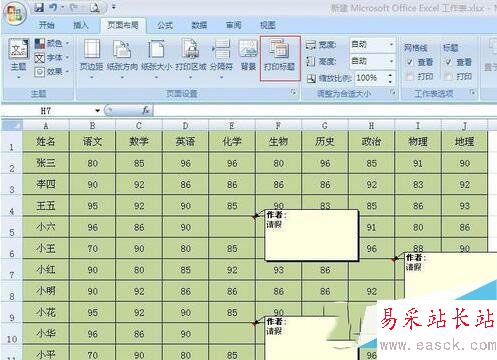Toggle the 标题 查看 checkbox
The height and width of the screenshot is (360, 497).
point(449,62)
